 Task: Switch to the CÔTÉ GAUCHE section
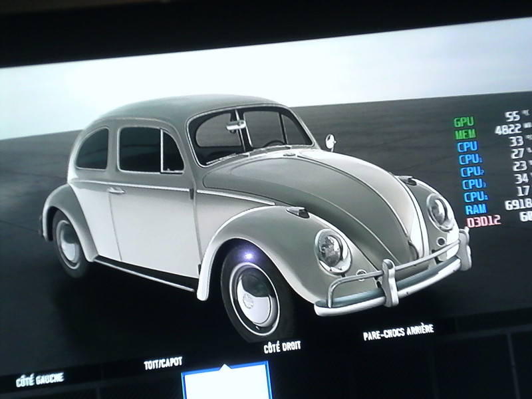tap(40, 379)
